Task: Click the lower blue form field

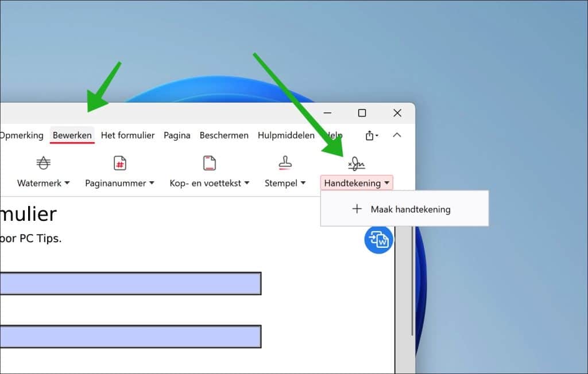Action: pyautogui.click(x=130, y=337)
